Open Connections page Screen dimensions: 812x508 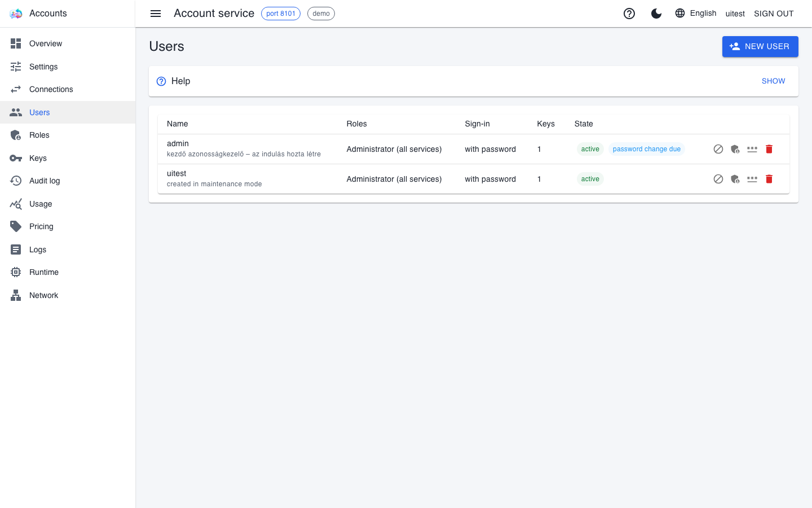(x=68, y=89)
